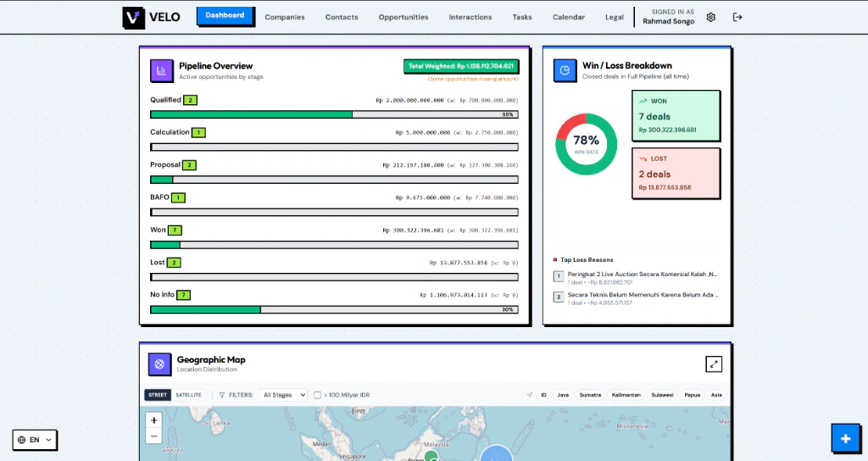Go to the Dashboard tab

click(225, 15)
